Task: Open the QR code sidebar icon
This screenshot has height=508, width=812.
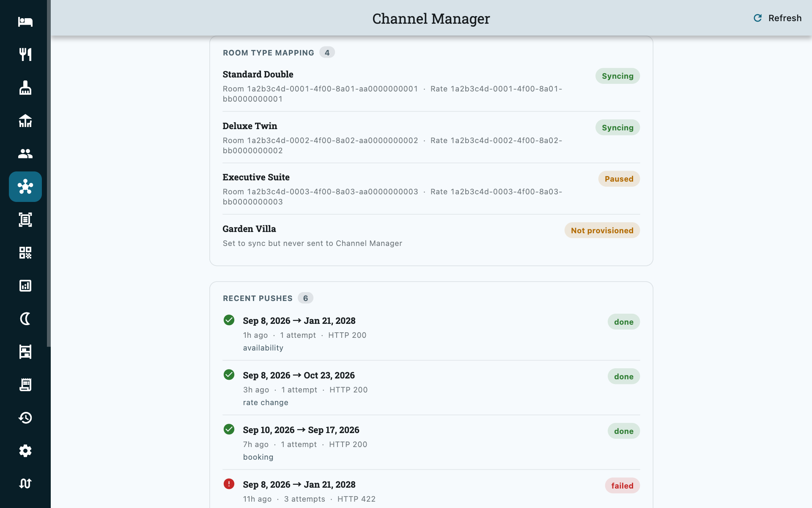Action: (25, 253)
